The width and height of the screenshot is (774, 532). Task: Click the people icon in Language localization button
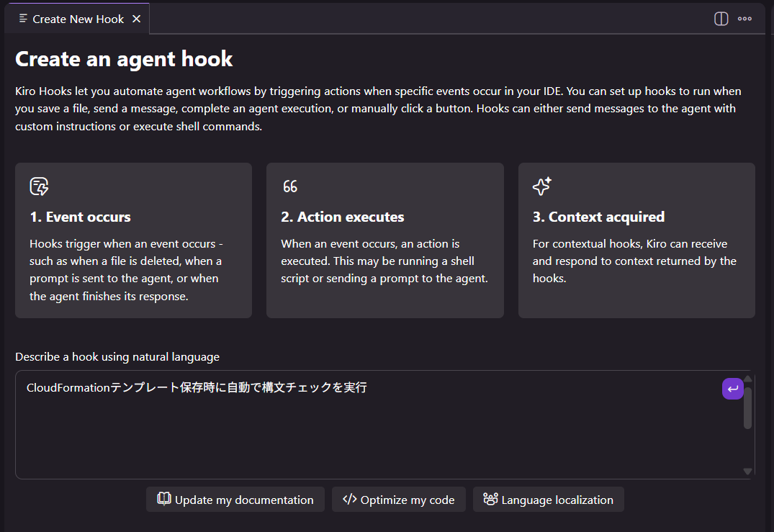click(491, 499)
